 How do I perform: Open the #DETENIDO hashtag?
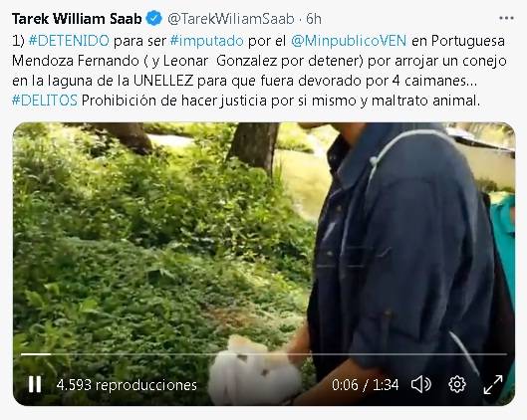tap(69, 41)
